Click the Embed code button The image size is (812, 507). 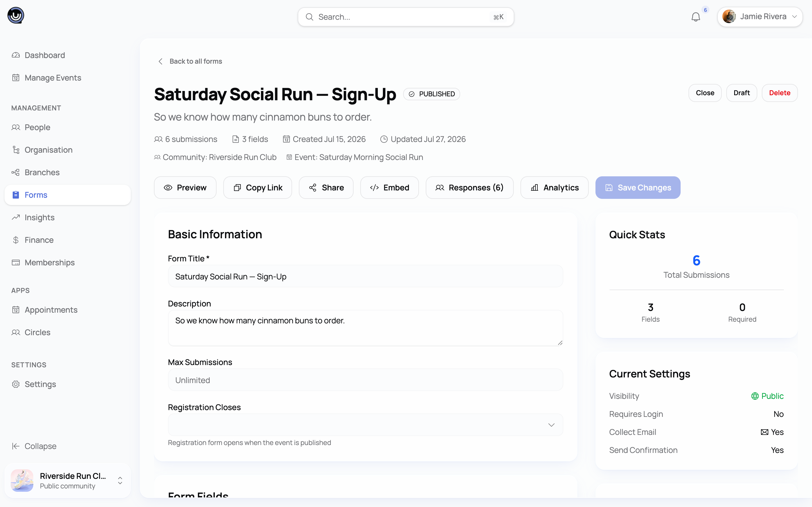[390, 187]
